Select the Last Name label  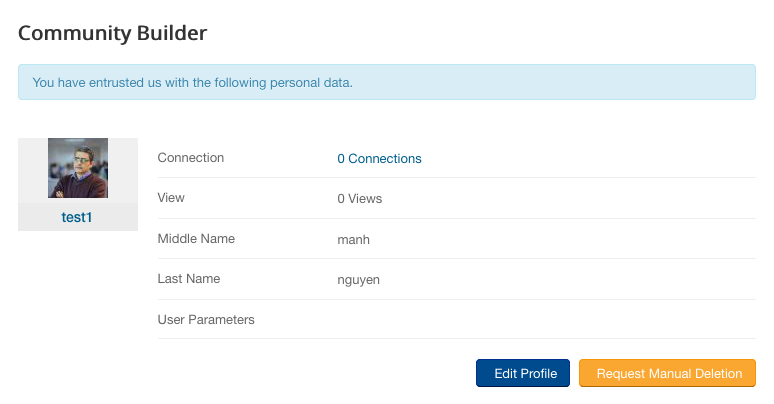(x=189, y=279)
